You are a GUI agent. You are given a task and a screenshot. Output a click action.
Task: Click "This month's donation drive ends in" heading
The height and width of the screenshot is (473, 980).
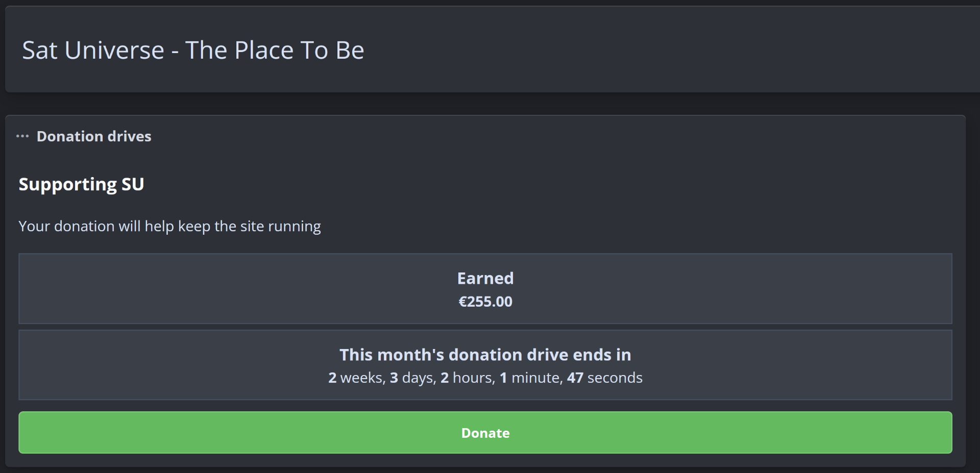[x=485, y=355]
